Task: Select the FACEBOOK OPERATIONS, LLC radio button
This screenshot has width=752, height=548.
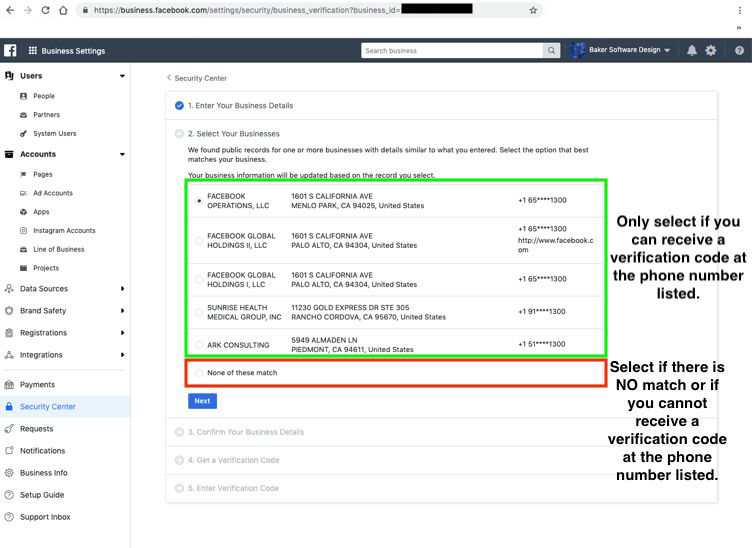Action: (199, 201)
